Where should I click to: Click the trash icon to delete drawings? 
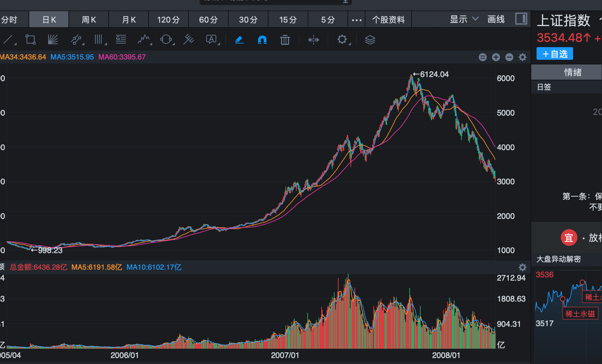285,40
